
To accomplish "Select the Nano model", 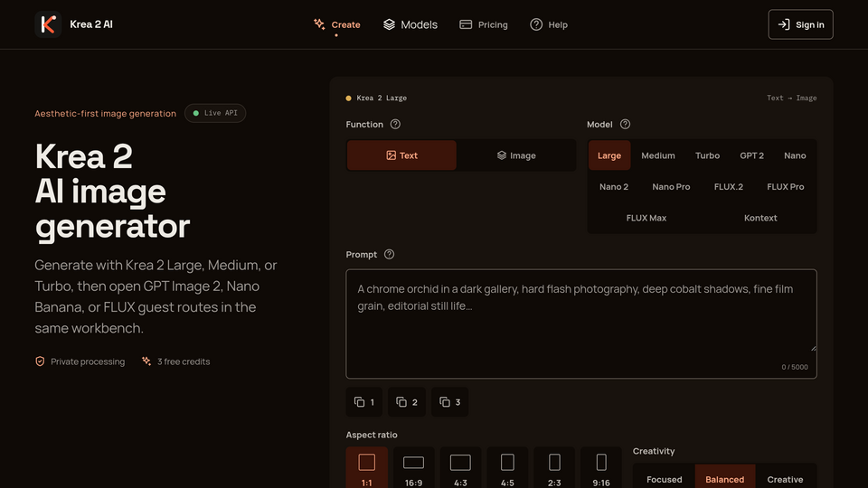I will (795, 155).
